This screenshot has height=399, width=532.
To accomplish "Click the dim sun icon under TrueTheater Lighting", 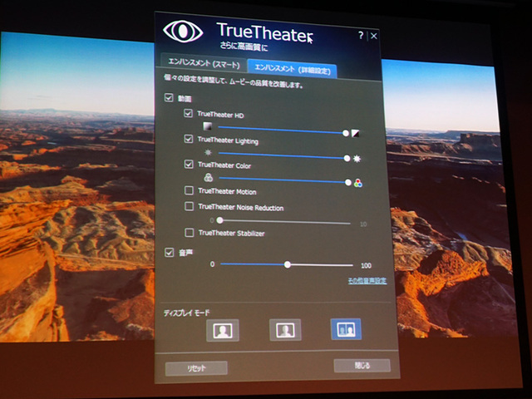I will 209,152.
